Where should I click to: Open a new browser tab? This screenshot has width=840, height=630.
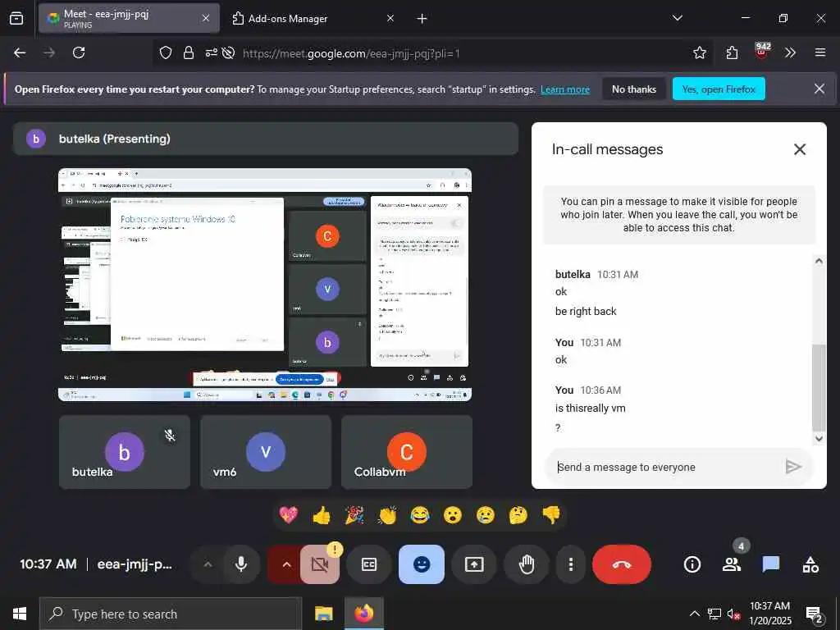pyautogui.click(x=422, y=19)
